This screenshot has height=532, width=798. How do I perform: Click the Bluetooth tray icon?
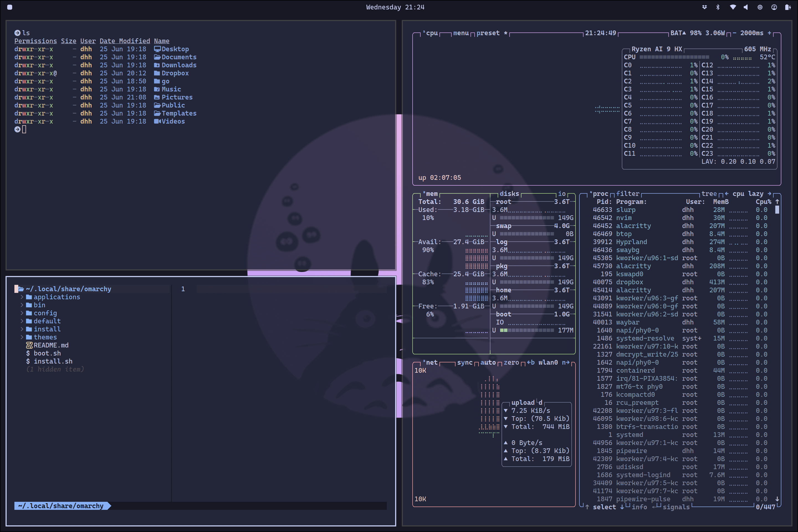718,7
